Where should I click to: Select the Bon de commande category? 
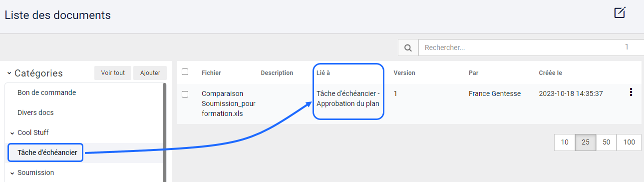46,92
